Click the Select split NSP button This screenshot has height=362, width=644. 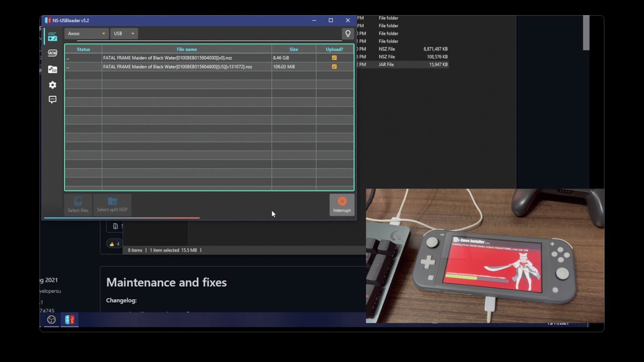(112, 205)
